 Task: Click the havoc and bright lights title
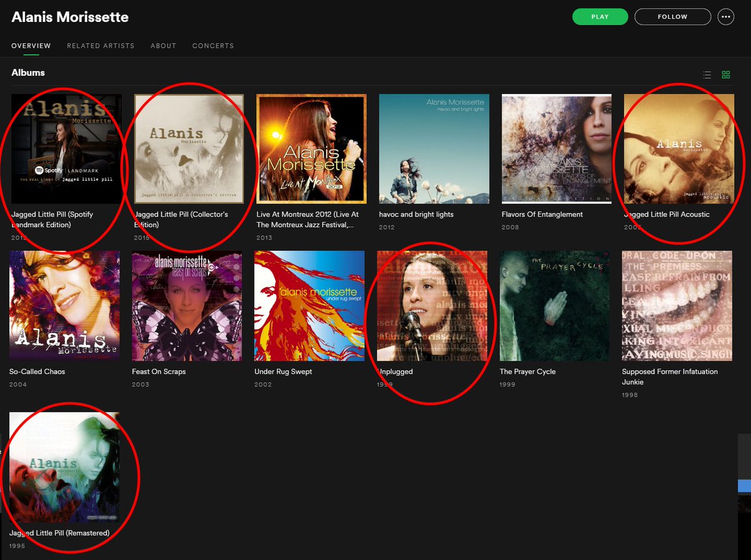[x=416, y=215]
